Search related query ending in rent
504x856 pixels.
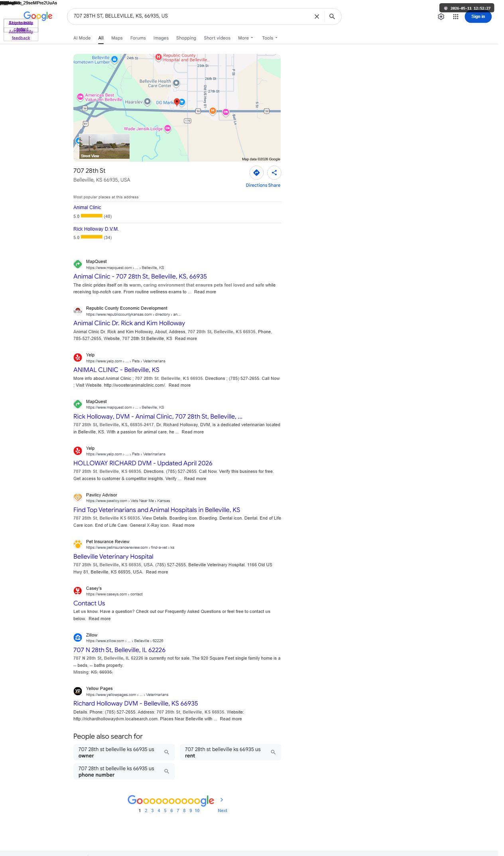pos(230,752)
